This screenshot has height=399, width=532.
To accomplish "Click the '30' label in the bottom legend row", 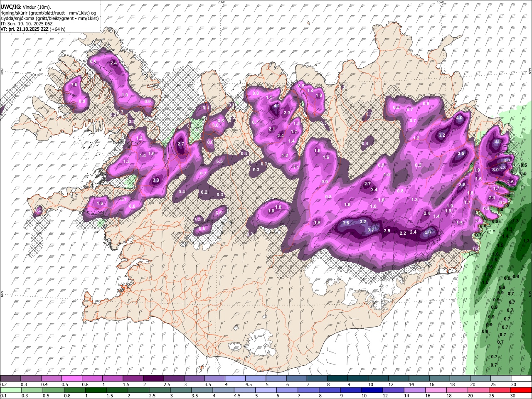I will tap(514, 396).
